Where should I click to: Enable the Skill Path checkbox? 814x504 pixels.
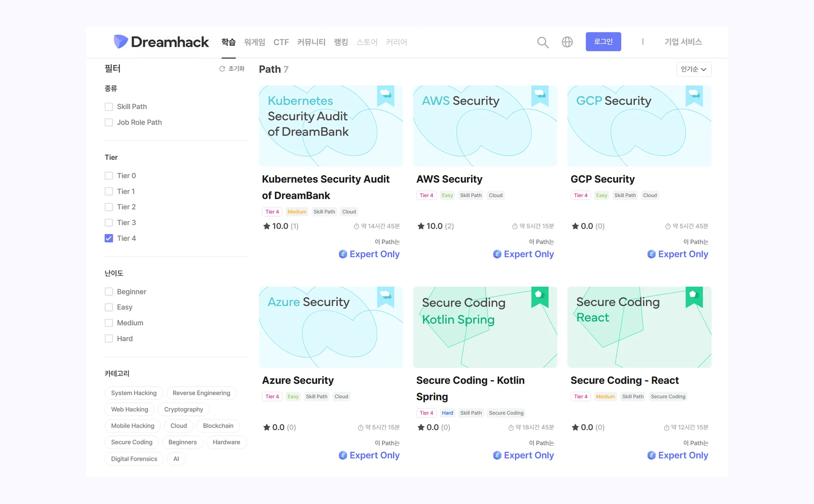tap(109, 106)
